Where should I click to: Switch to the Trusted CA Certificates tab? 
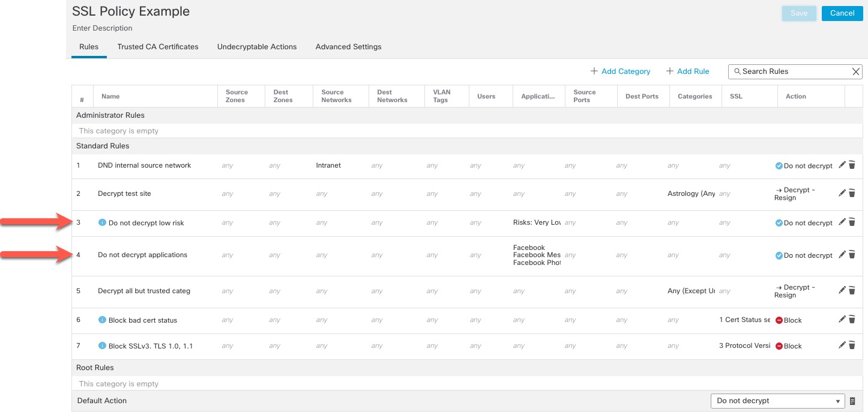(157, 46)
